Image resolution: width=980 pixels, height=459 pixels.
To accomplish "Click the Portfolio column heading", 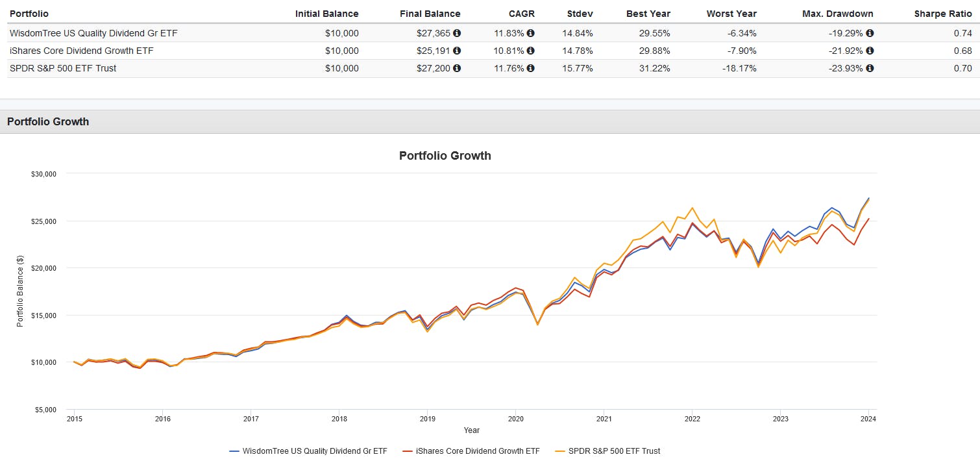I will coord(29,13).
